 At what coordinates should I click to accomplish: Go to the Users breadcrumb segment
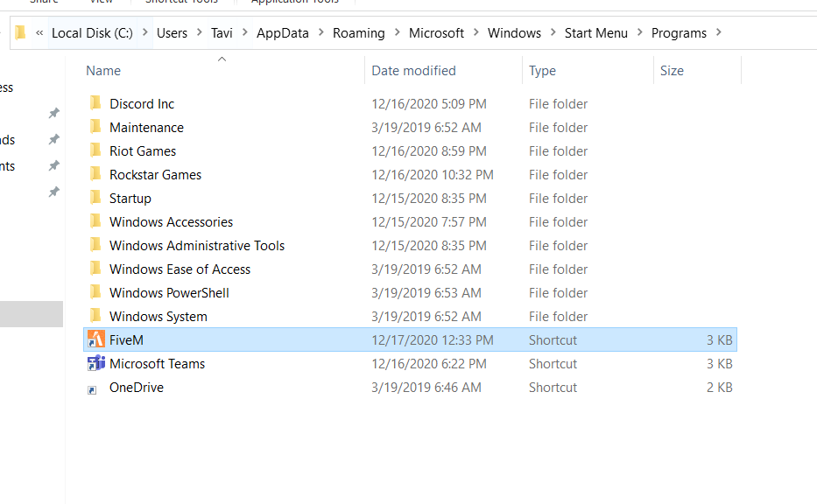click(x=172, y=33)
